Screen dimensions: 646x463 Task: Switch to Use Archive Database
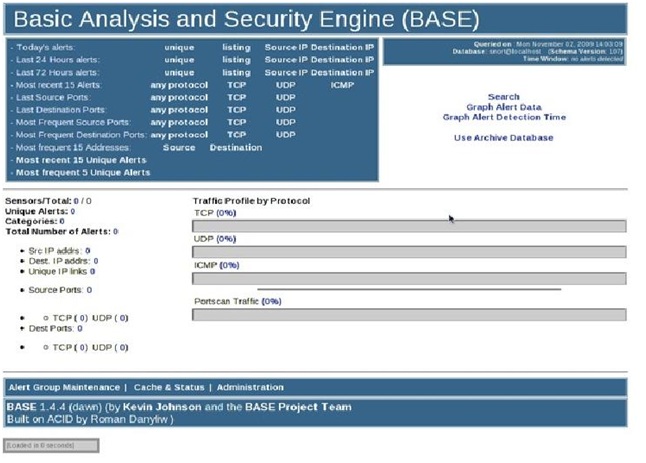point(503,138)
